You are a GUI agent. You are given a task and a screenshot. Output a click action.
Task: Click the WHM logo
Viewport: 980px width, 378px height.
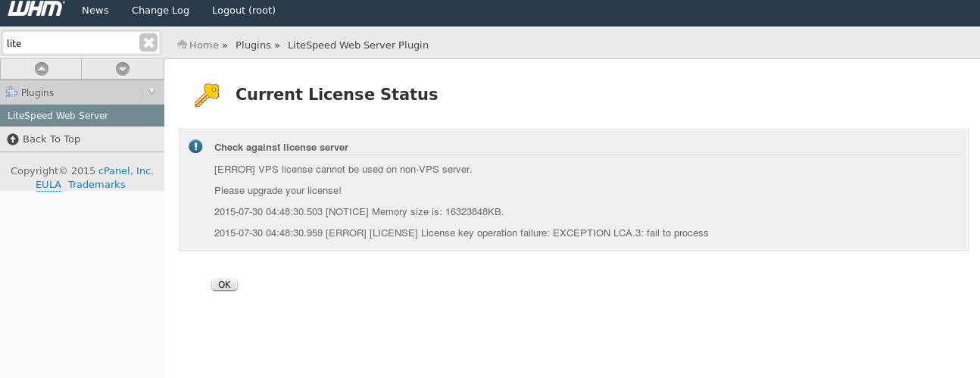pos(36,9)
